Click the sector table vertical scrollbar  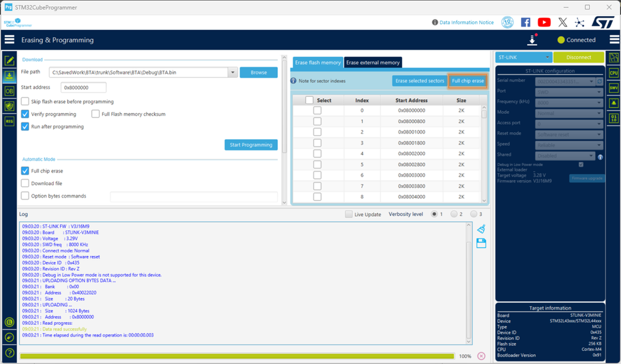[x=484, y=153]
